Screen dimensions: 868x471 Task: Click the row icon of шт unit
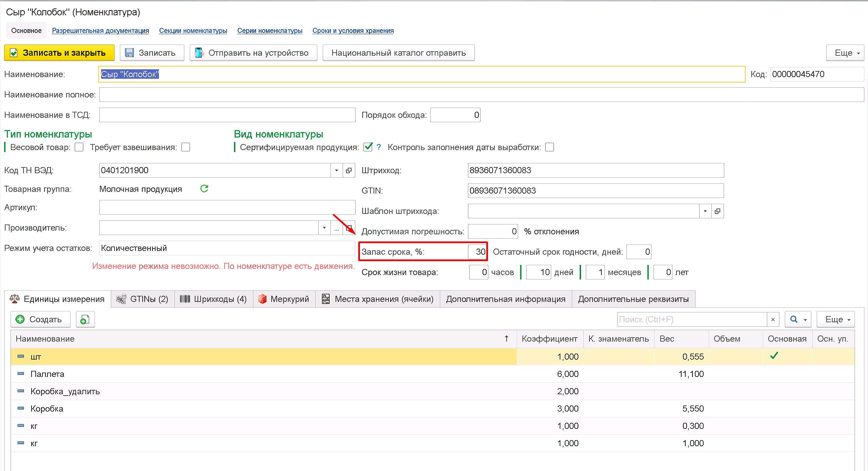point(21,356)
